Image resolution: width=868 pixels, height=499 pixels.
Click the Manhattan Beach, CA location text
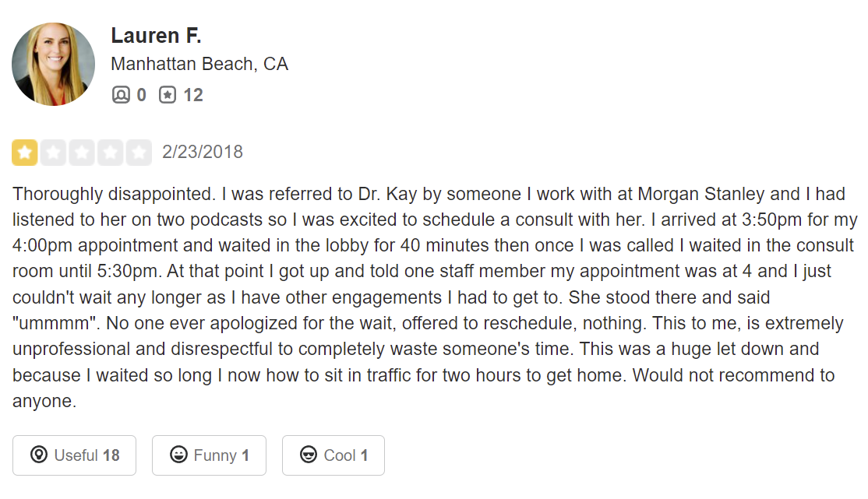199,64
